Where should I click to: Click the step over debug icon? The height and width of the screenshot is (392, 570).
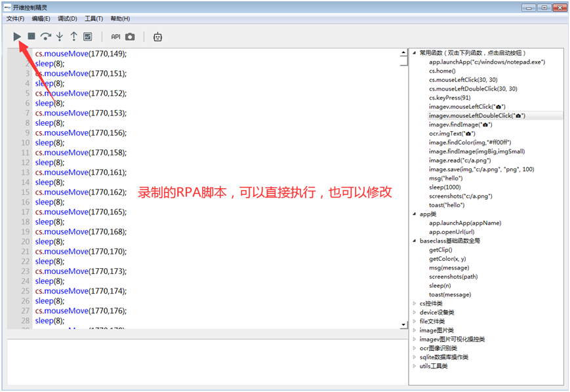tap(45, 36)
